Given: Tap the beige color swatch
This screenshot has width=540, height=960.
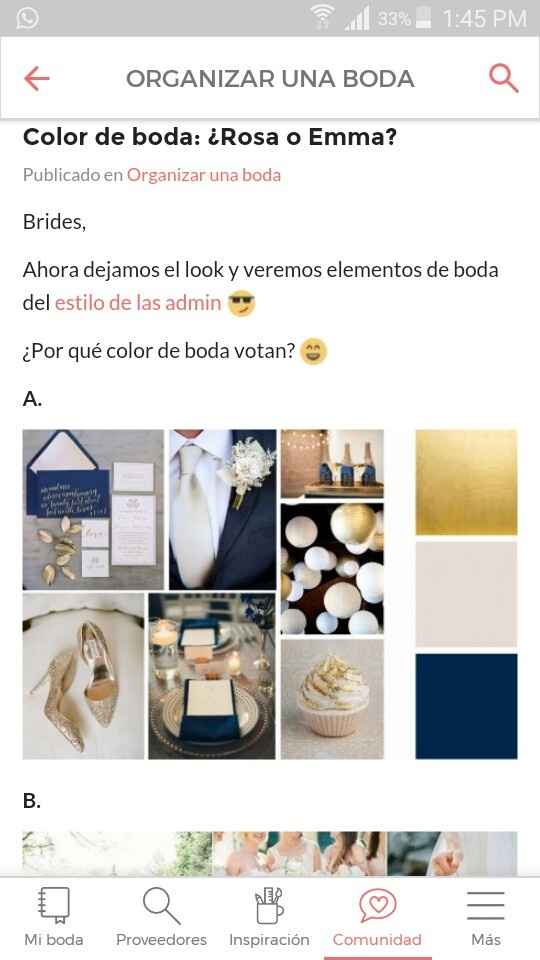Looking at the screenshot, I should tap(466, 594).
